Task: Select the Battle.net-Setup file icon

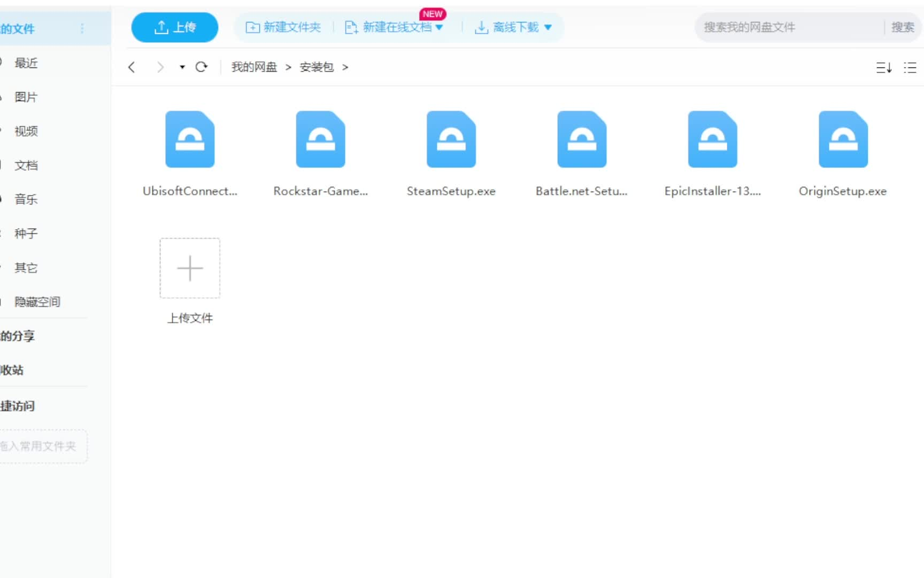Action: [582, 139]
